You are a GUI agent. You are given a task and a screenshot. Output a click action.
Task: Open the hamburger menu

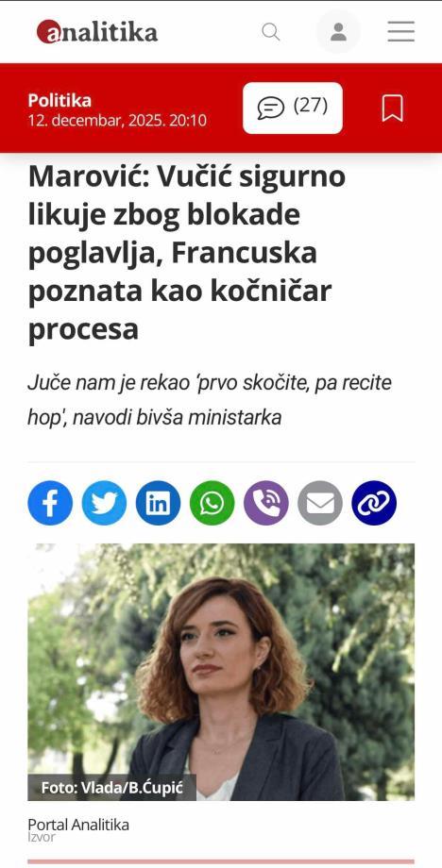(401, 31)
